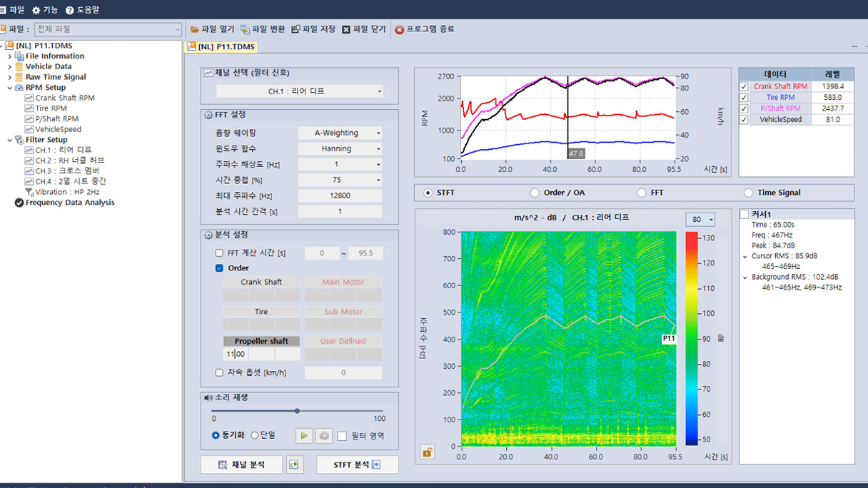Viewport: 868px width, 488px height.
Task: Click the gray replay loop icon
Action: coord(323,436)
